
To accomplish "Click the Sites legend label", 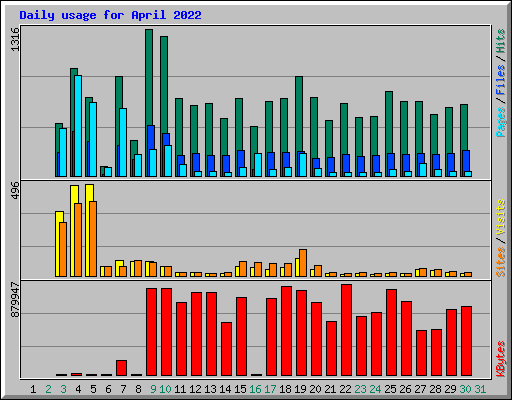I will (501, 262).
